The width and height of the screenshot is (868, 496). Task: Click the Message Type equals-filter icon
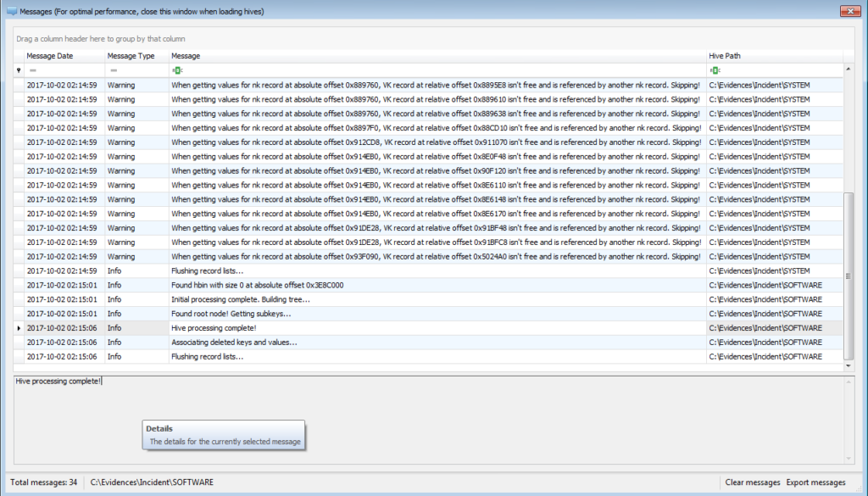[x=113, y=70]
